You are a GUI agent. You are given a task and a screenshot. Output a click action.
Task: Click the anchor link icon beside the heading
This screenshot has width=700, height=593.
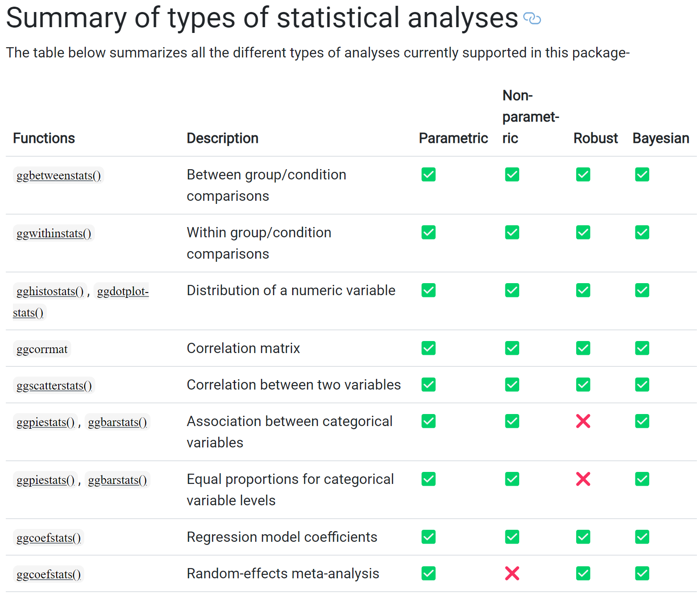click(x=532, y=18)
